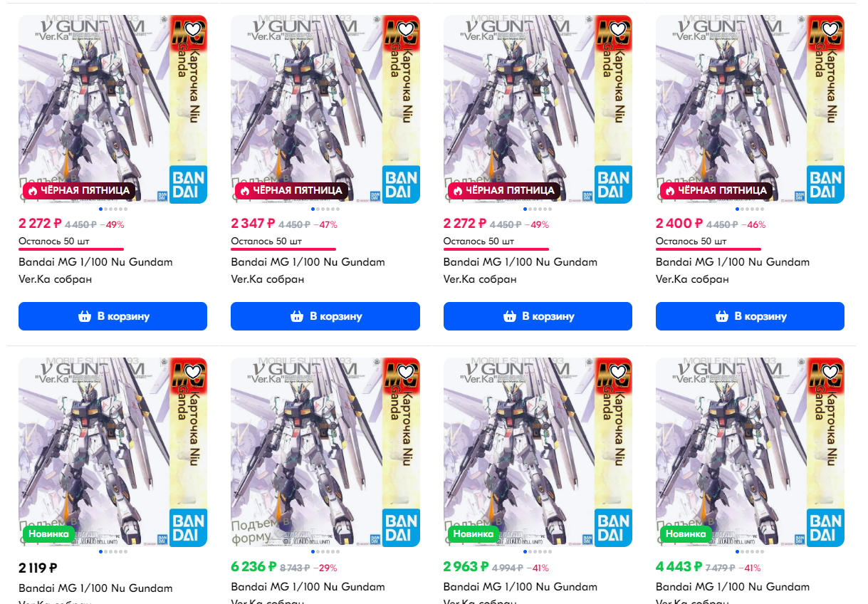
Task: Add 2 119 ₽ product to favorites heart
Action: click(194, 372)
